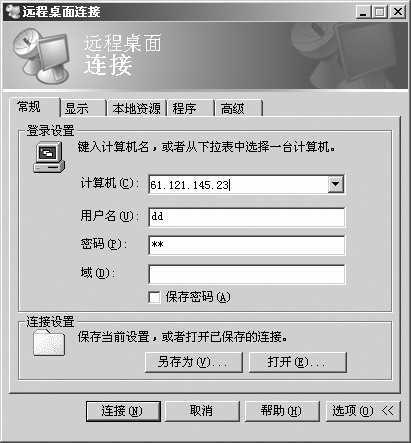The image size is (411, 443).
Task: Switch to the 显示 tab
Action: pos(83,108)
